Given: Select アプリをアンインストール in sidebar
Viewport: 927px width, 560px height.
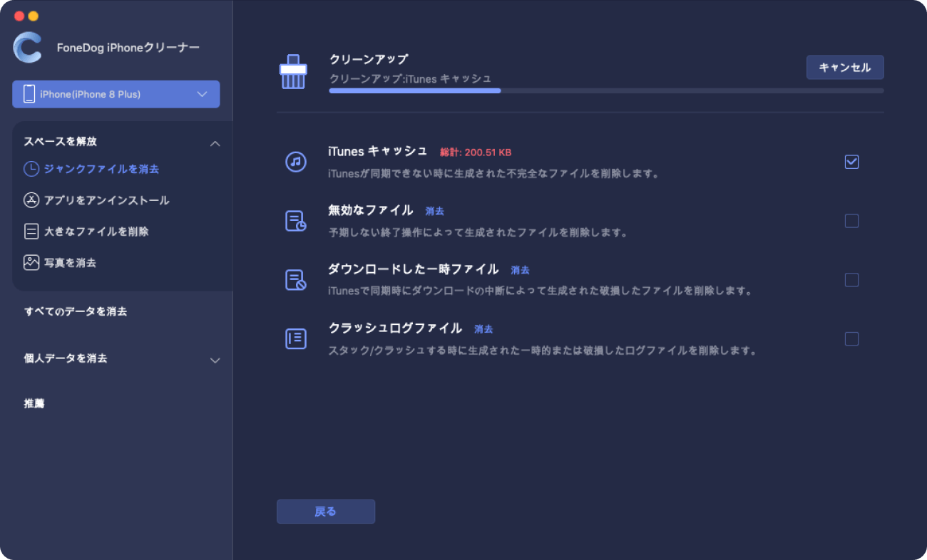Looking at the screenshot, I should [107, 200].
